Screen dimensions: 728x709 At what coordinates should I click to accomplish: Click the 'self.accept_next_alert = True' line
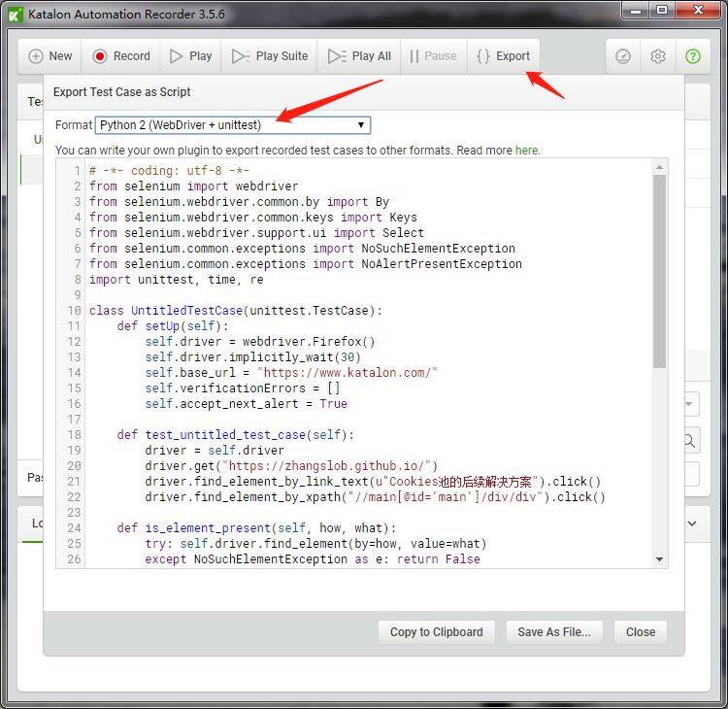click(246, 404)
